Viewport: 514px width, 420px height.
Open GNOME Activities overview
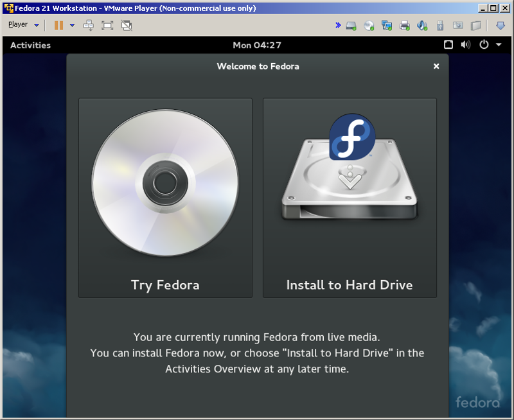click(x=30, y=45)
